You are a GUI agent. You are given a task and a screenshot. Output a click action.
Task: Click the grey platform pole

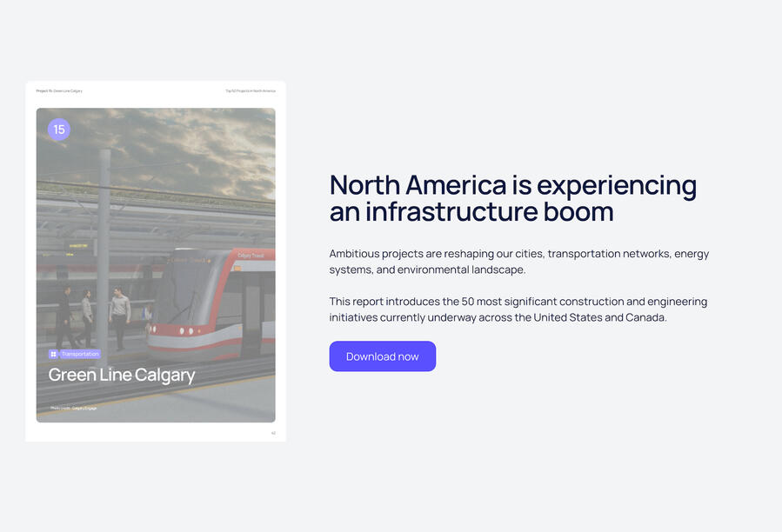(104, 255)
